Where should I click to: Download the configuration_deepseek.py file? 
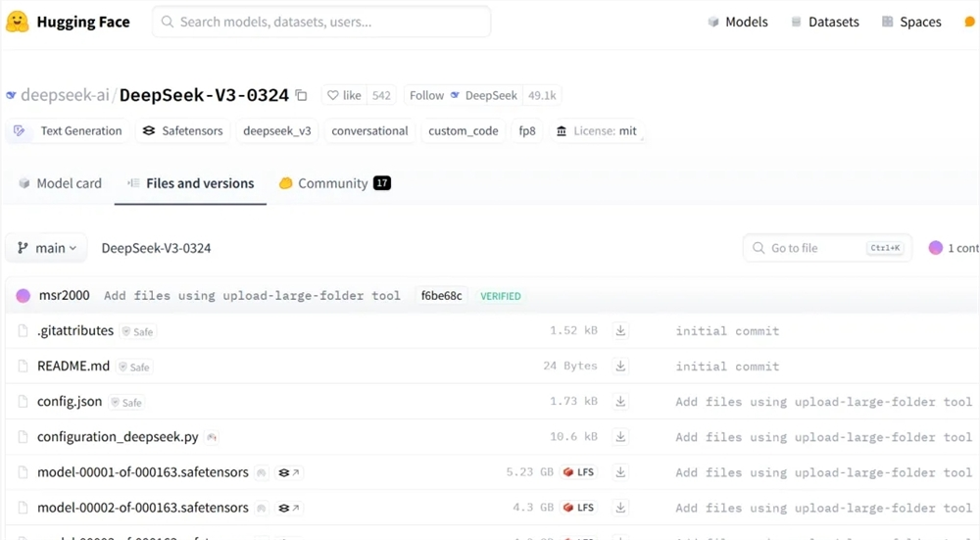[x=620, y=437]
